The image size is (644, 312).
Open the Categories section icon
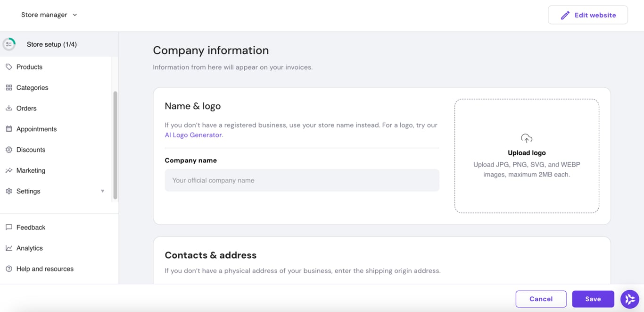point(8,87)
